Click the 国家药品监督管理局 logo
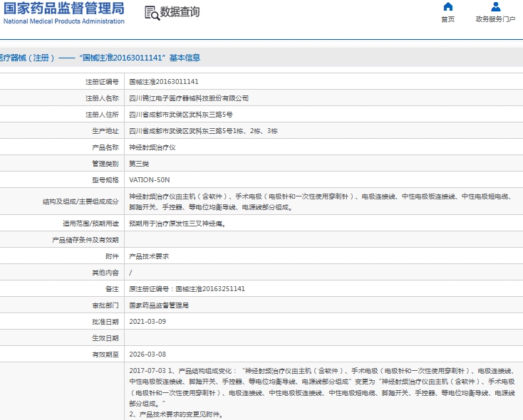This screenshot has width=523, height=420. point(63,9)
